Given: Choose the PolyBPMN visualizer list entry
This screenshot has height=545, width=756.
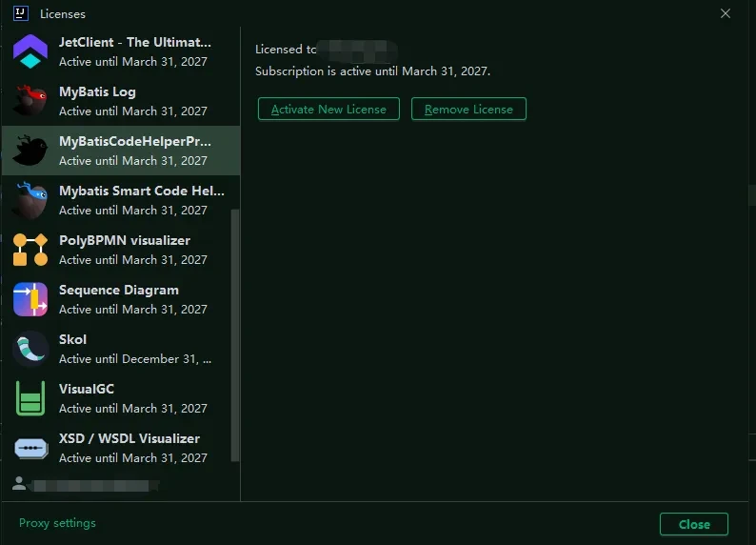Looking at the screenshot, I should point(121,250).
